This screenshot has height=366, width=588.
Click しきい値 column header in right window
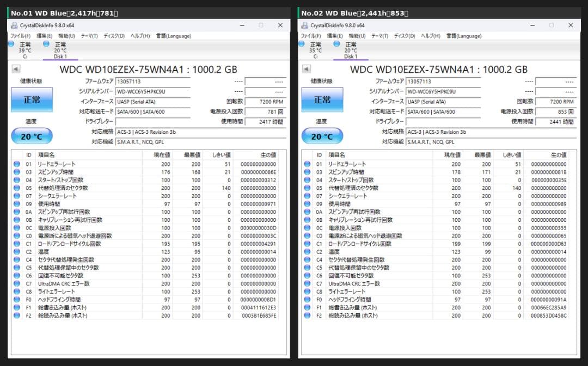point(508,154)
